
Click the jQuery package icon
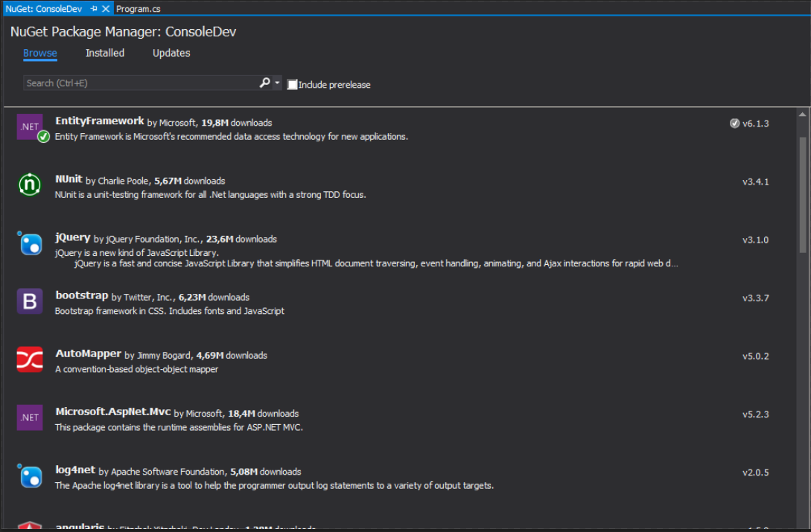pos(30,243)
